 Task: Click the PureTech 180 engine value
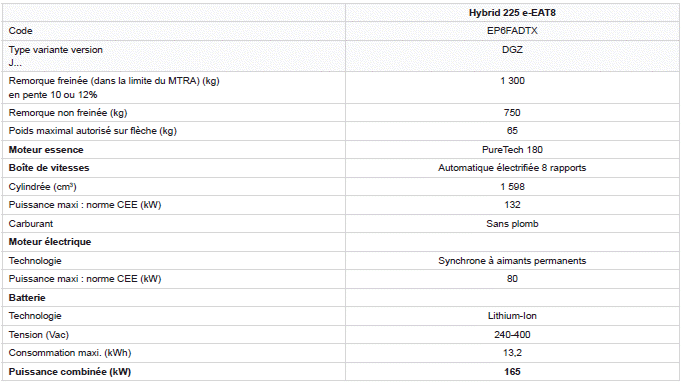[512, 150]
